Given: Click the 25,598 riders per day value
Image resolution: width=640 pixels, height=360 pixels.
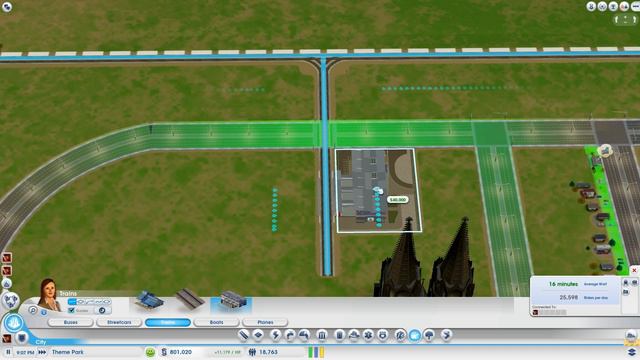Looking at the screenshot, I should pos(568,298).
